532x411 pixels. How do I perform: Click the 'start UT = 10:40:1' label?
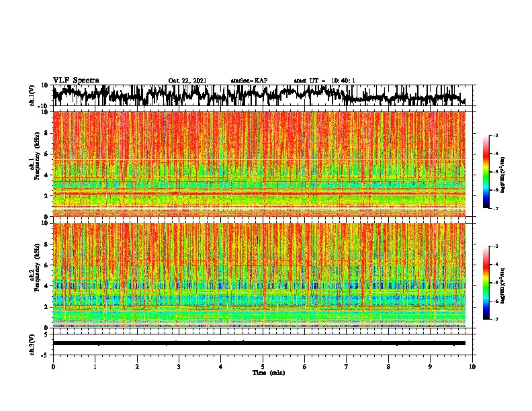324,81
